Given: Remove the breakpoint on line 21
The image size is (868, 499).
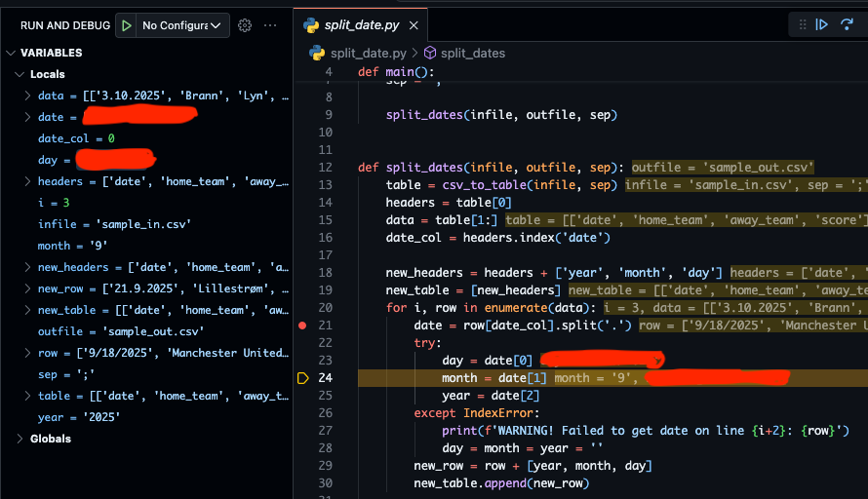Looking at the screenshot, I should 303,326.
